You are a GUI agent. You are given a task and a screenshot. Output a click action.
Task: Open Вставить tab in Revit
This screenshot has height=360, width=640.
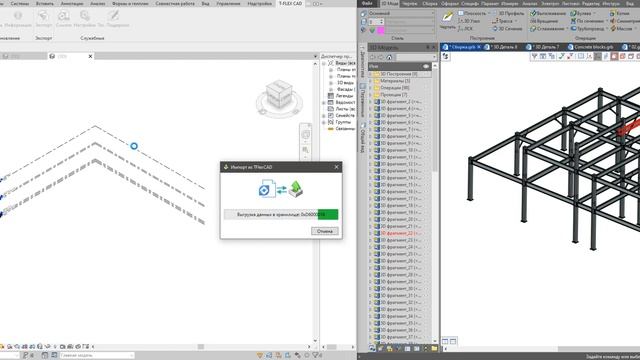coord(45,3)
